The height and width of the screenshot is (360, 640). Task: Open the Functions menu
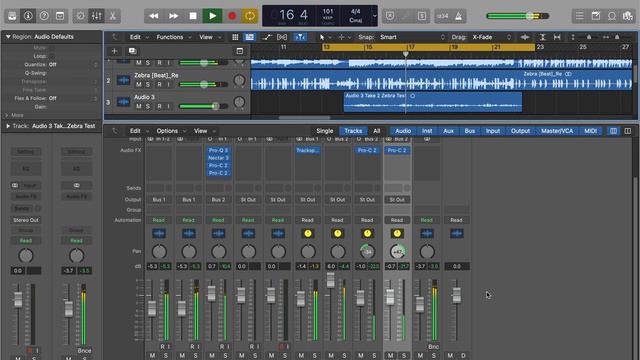tap(173, 37)
